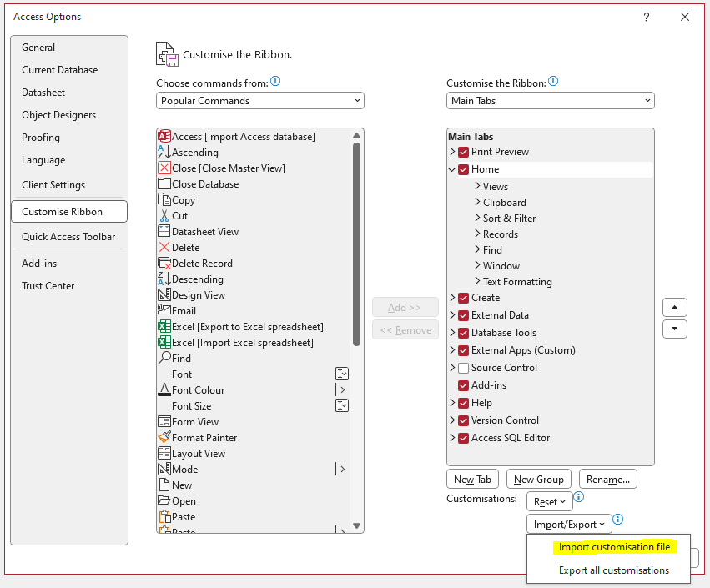Toggle the External Data checkbox

(463, 315)
